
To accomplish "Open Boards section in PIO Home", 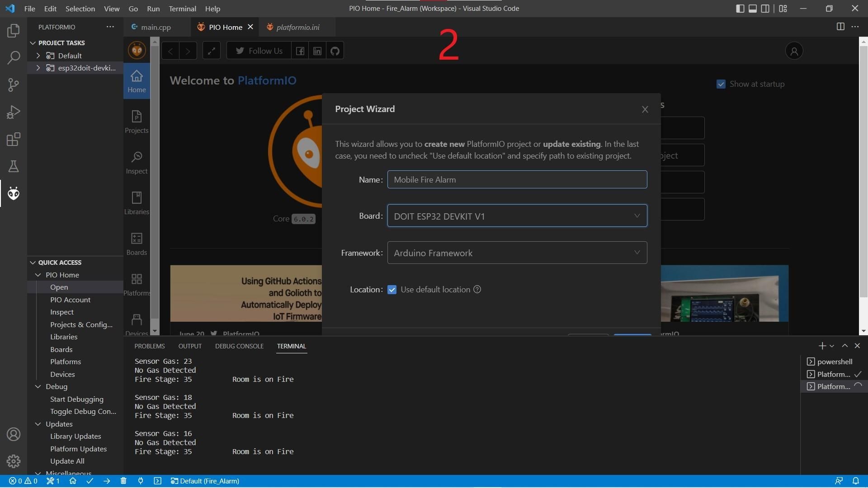I will pyautogui.click(x=137, y=243).
